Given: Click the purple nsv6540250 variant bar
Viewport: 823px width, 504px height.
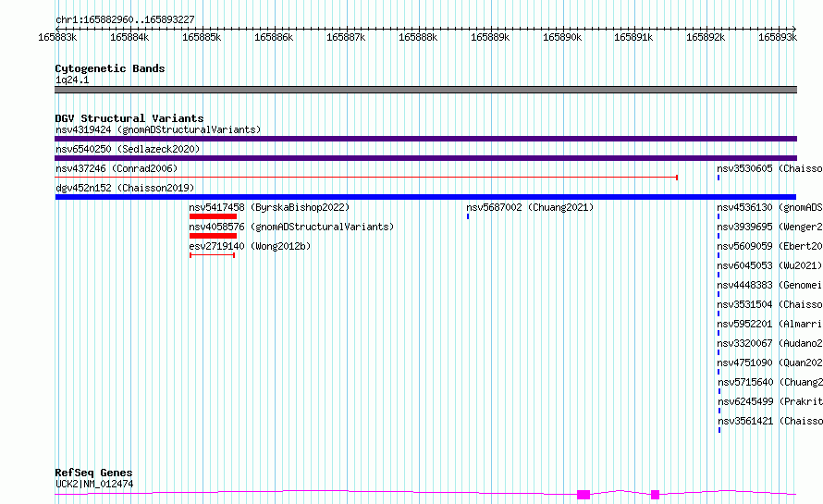Looking at the screenshot, I should [x=425, y=158].
